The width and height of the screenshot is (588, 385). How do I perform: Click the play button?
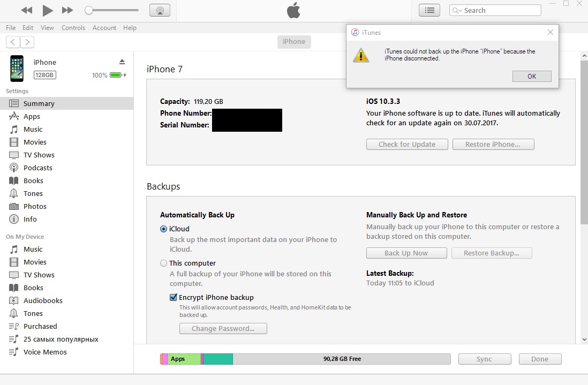tap(47, 11)
